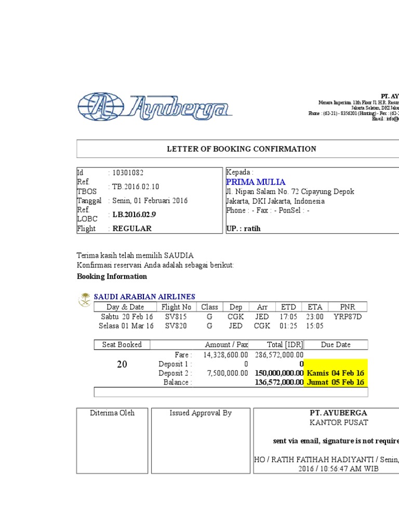Viewport: 399px width, 532px height.
Task: Click the 23:00 arrival time
Action: pyautogui.click(x=315, y=316)
